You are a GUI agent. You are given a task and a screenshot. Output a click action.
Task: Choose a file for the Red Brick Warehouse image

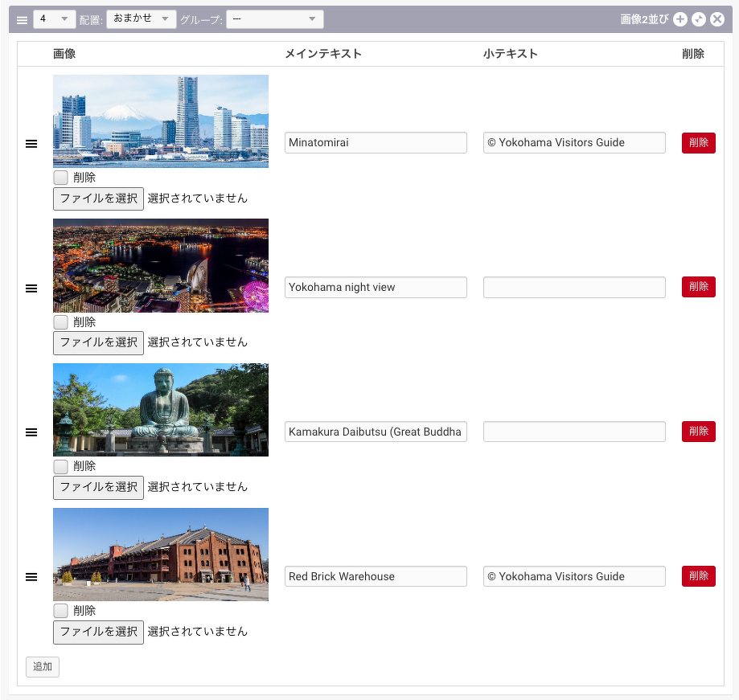click(98, 632)
